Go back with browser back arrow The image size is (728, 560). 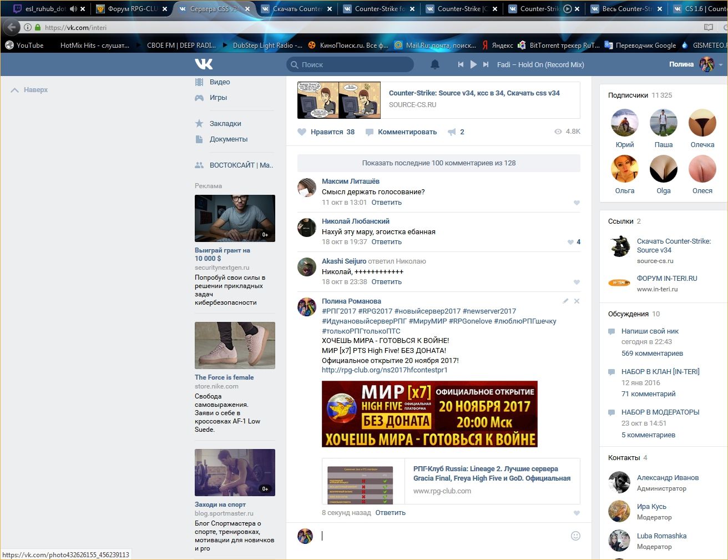coord(12,27)
